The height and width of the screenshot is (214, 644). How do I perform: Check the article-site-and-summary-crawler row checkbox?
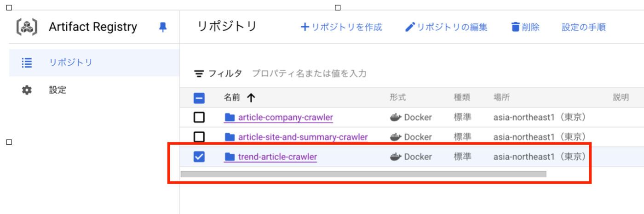(199, 137)
